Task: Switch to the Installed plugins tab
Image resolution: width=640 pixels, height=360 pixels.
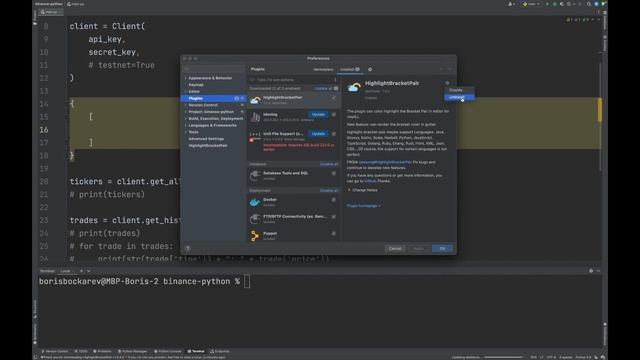Action: 350,69
